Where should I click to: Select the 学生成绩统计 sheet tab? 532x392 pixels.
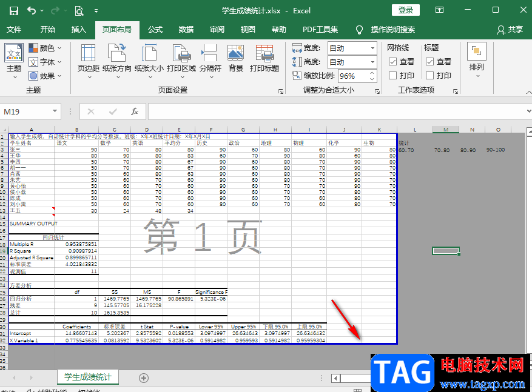click(x=88, y=377)
